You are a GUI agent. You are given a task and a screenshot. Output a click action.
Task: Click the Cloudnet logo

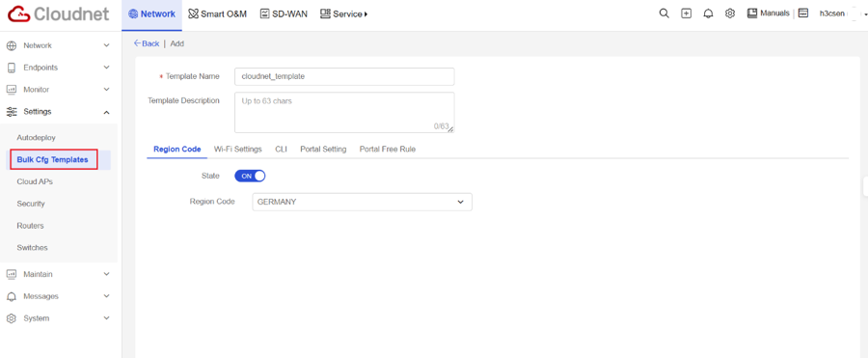tap(58, 14)
